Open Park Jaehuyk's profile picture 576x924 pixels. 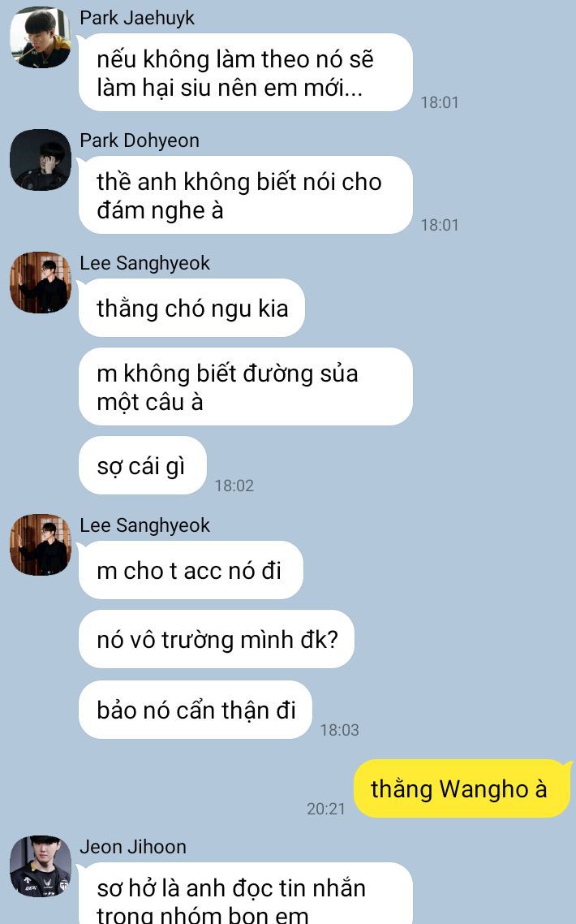(x=41, y=37)
